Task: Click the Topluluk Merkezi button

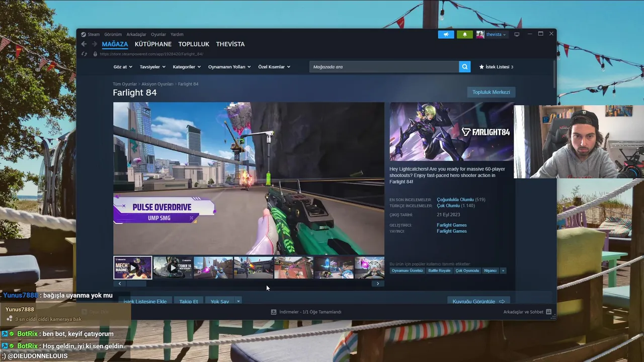Action: click(491, 92)
